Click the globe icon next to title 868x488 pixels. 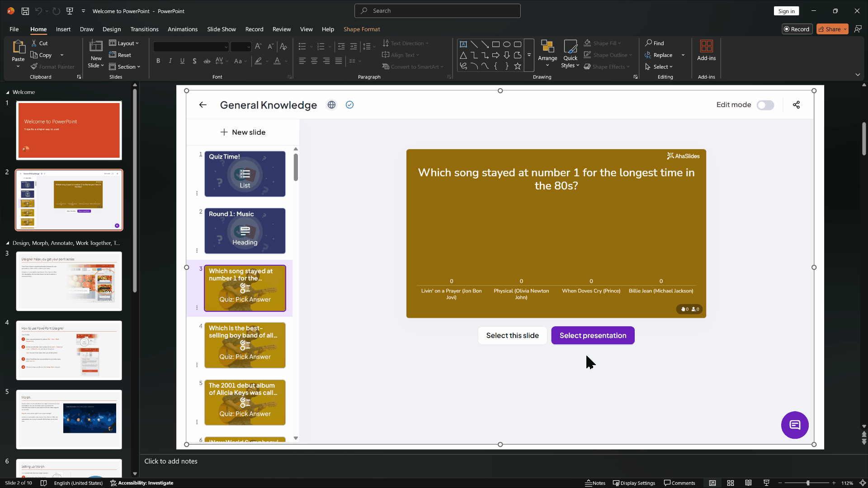coord(331,105)
